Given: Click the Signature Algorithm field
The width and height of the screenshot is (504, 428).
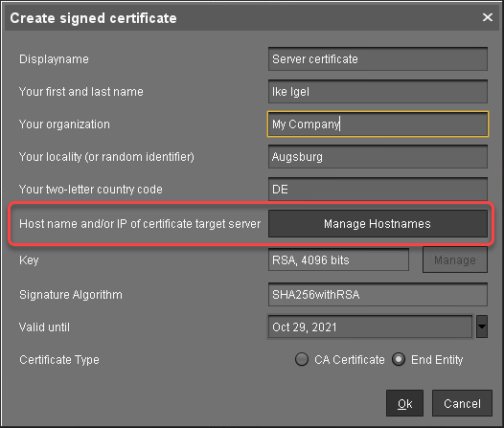Looking at the screenshot, I should (x=378, y=295).
